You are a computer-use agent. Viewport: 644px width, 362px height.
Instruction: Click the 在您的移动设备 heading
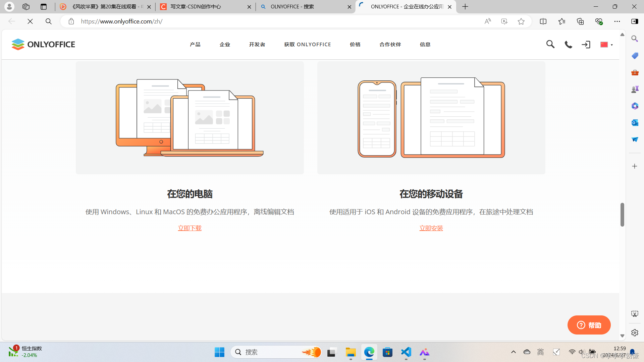431,194
